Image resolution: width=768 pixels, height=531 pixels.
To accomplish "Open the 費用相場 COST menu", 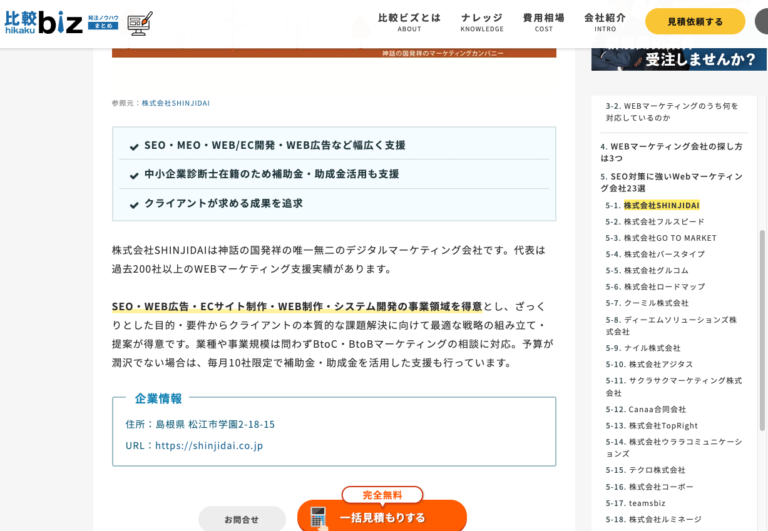I will click(544, 22).
